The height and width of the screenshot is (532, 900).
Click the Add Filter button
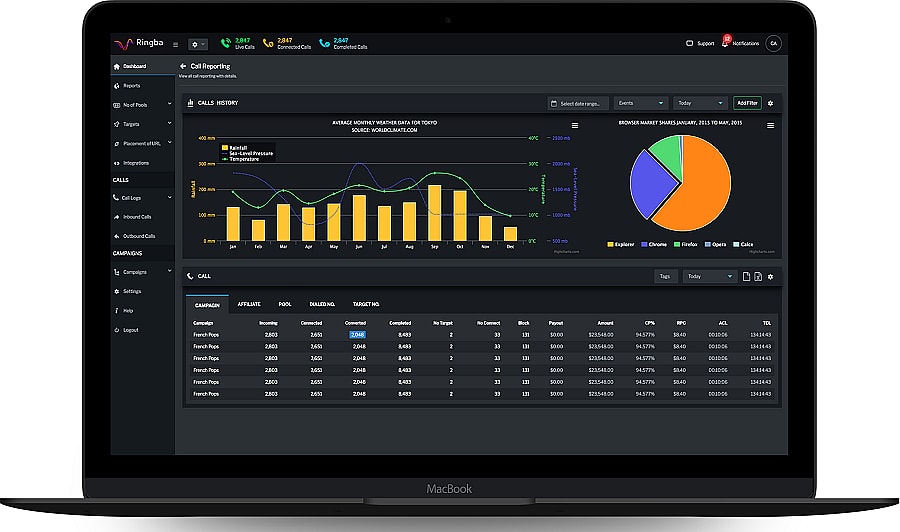point(747,103)
